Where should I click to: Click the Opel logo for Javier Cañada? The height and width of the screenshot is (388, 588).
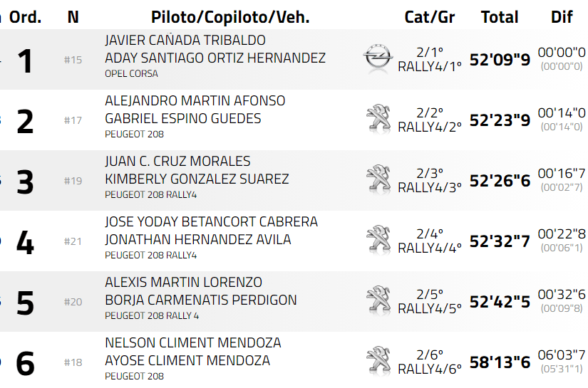(x=378, y=58)
